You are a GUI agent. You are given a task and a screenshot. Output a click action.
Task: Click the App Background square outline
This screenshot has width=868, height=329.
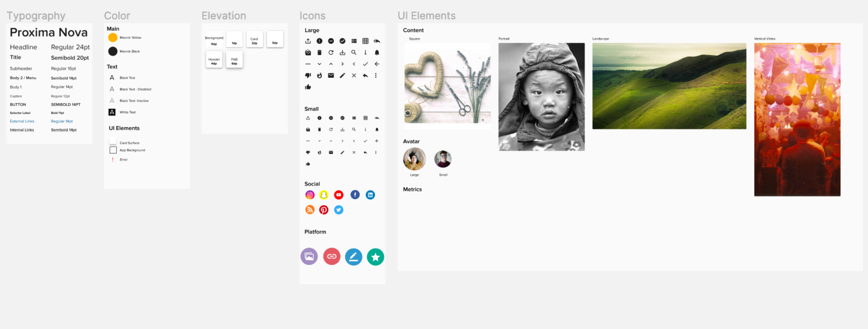113,150
